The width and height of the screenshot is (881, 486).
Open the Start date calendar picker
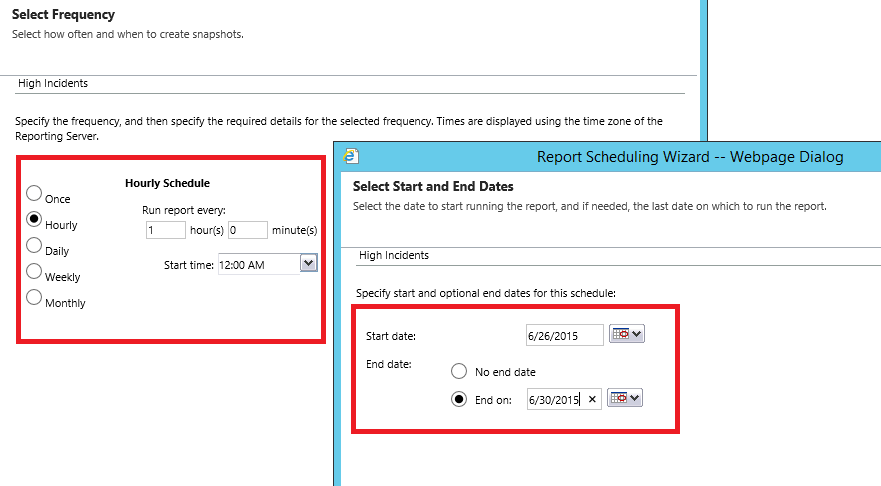click(x=627, y=335)
